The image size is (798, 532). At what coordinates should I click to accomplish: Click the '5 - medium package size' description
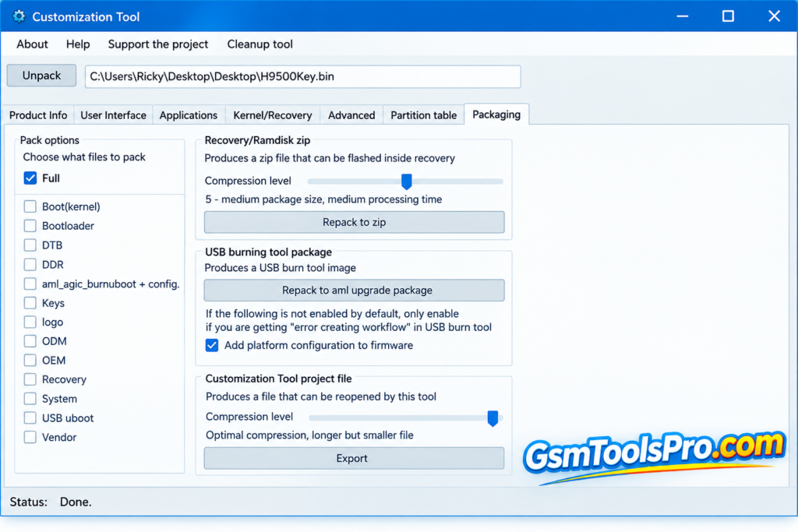(x=323, y=199)
